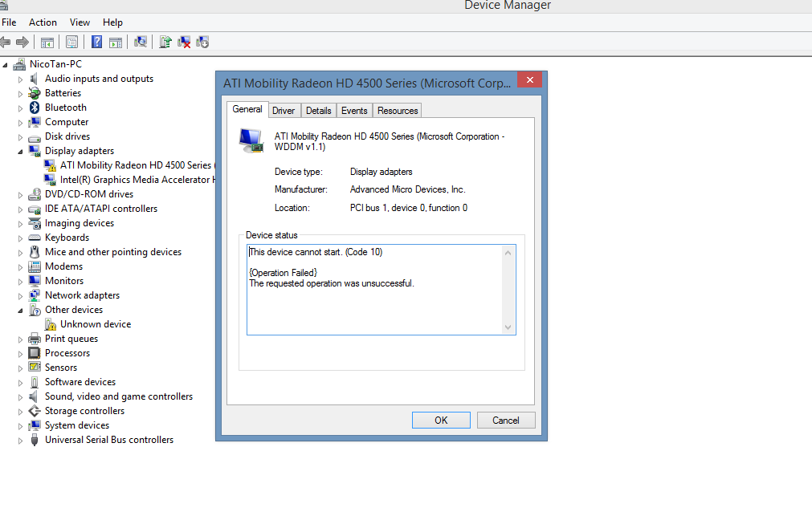812x508 pixels.
Task: Click the Unknown device warning icon
Action: point(51,324)
